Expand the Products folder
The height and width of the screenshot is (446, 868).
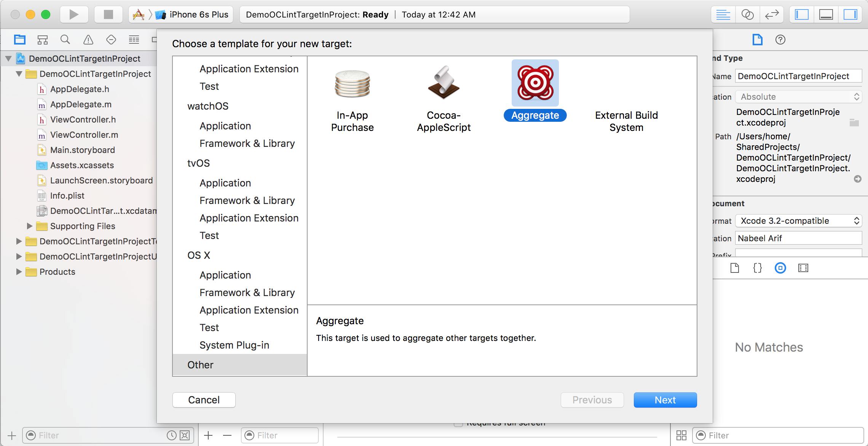[18, 272]
